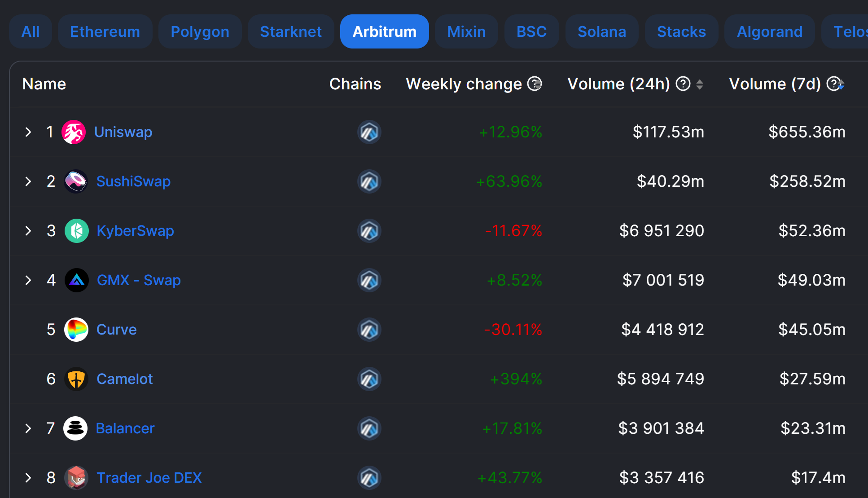Viewport: 868px width, 498px height.
Task: Click the Balancer logo icon
Action: [75, 428]
